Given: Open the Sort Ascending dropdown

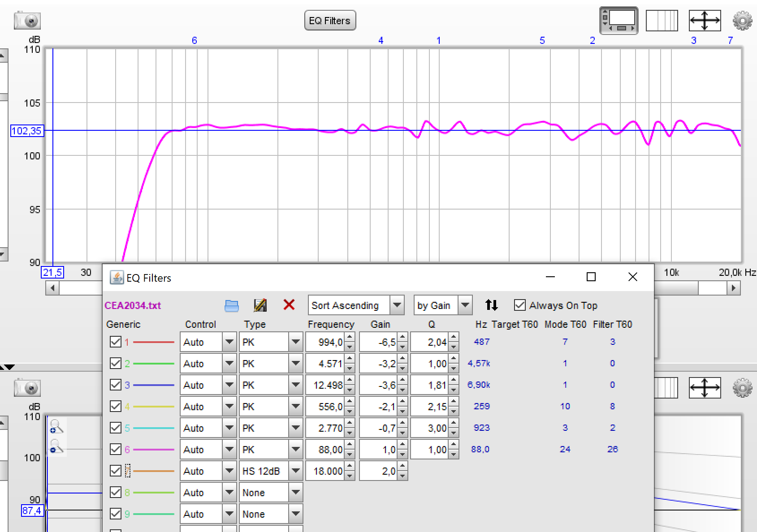Looking at the screenshot, I should click(x=356, y=305).
